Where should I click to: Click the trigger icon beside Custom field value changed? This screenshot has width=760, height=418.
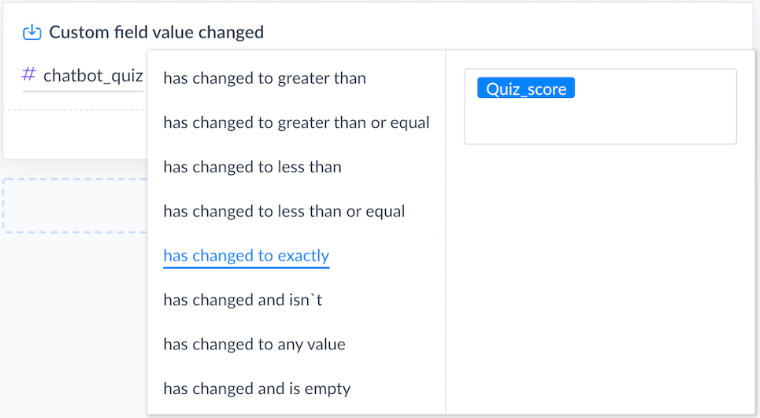(x=32, y=32)
